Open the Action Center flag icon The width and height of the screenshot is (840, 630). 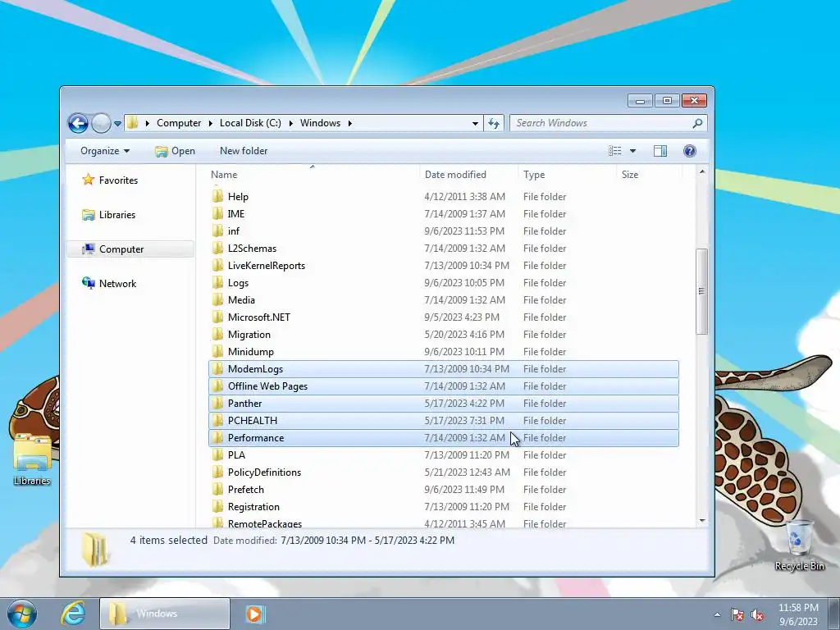pyautogui.click(x=737, y=614)
